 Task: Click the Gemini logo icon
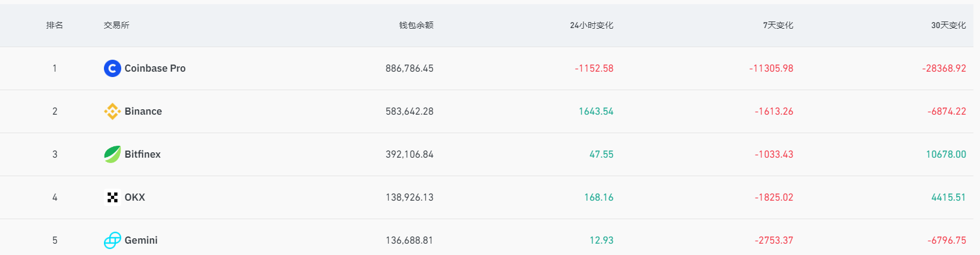click(x=112, y=241)
